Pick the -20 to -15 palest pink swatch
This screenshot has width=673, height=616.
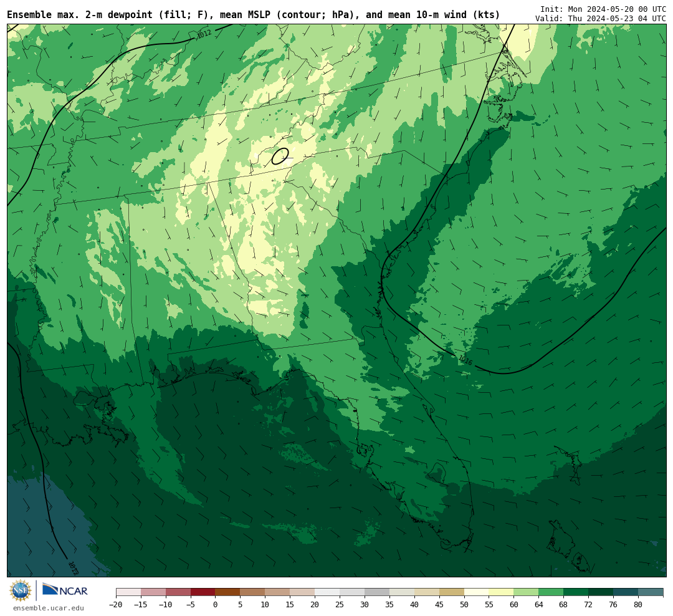coord(128,592)
